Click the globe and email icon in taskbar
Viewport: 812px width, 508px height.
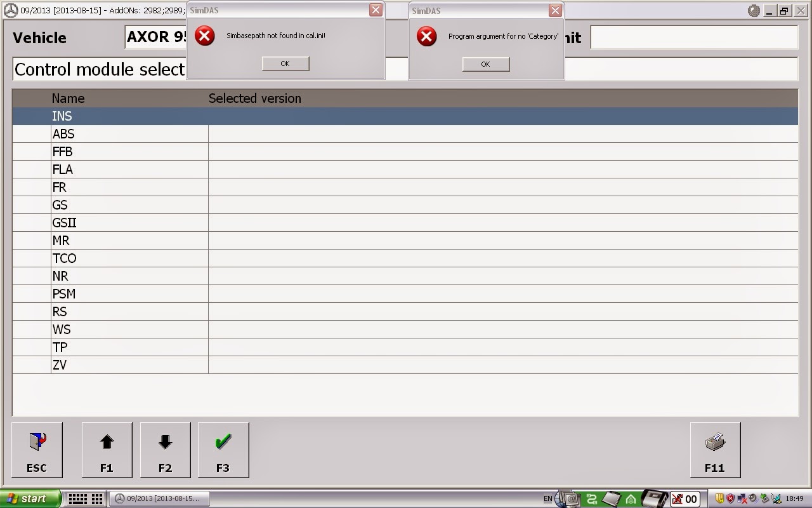click(x=568, y=498)
